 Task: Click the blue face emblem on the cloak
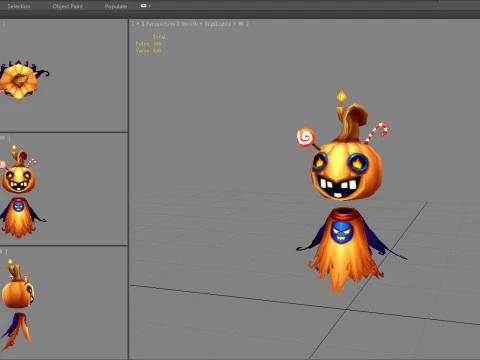click(342, 232)
